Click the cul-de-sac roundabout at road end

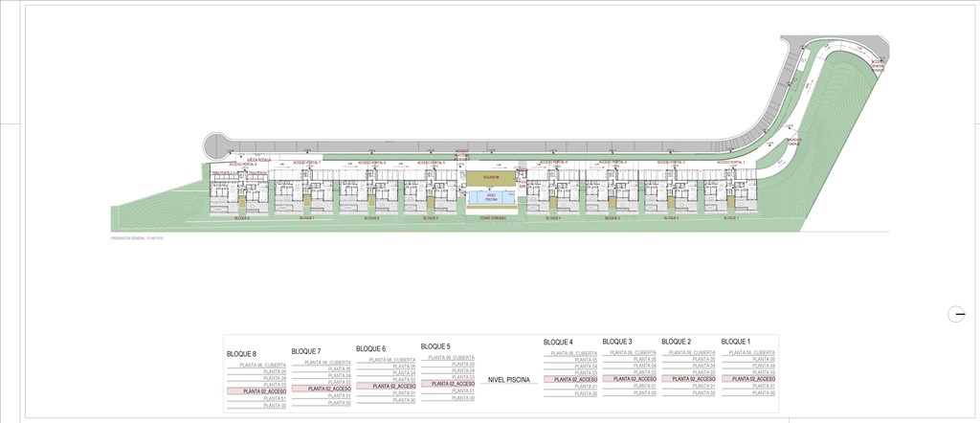pyautogui.click(x=212, y=145)
